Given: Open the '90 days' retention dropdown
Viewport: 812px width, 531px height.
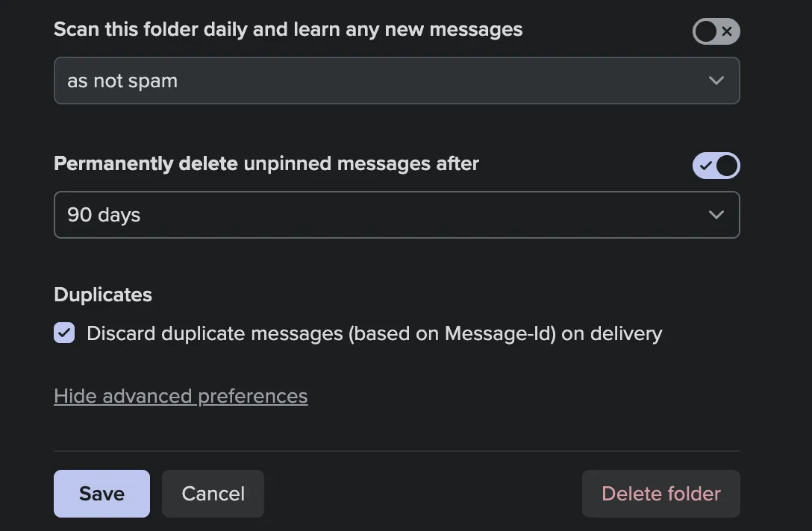Looking at the screenshot, I should [396, 214].
